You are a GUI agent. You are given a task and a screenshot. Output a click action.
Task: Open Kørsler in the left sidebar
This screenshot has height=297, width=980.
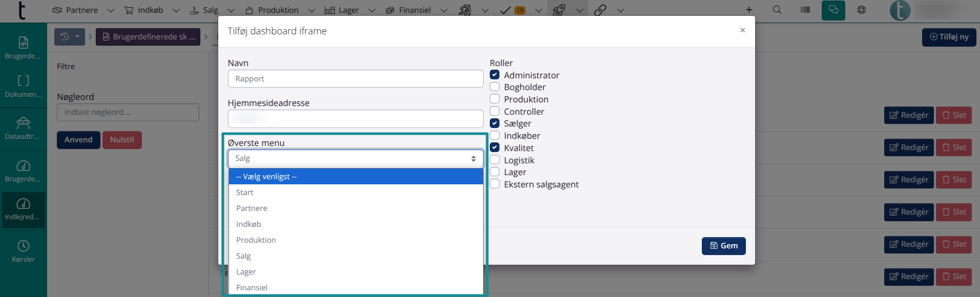coord(24,251)
